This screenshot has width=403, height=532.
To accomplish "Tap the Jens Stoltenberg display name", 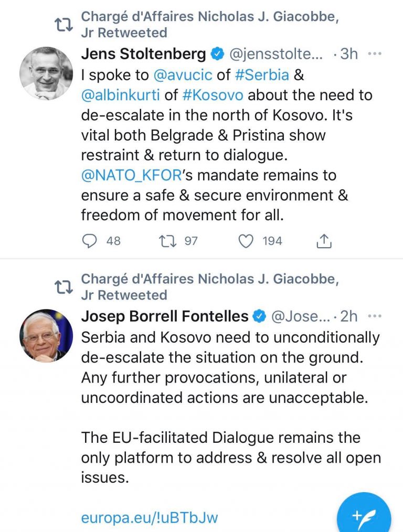I will click(x=143, y=54).
